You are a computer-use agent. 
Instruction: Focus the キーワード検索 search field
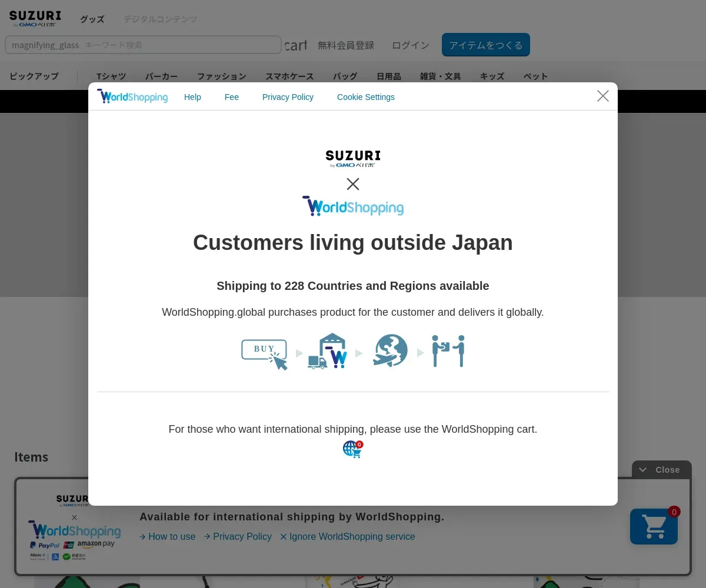point(143,45)
